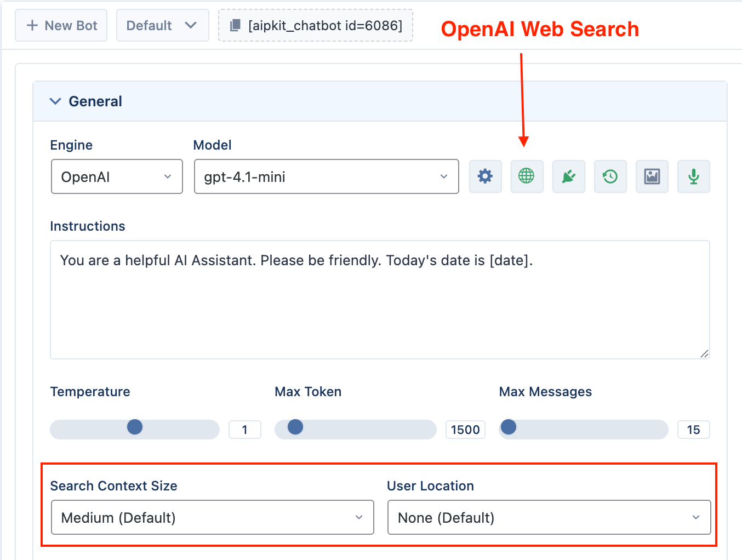
Task: Create a New Bot
Action: click(x=61, y=26)
